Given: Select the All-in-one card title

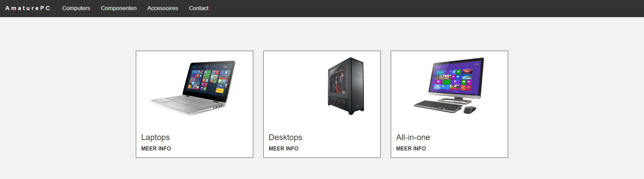Looking at the screenshot, I should [413, 137].
